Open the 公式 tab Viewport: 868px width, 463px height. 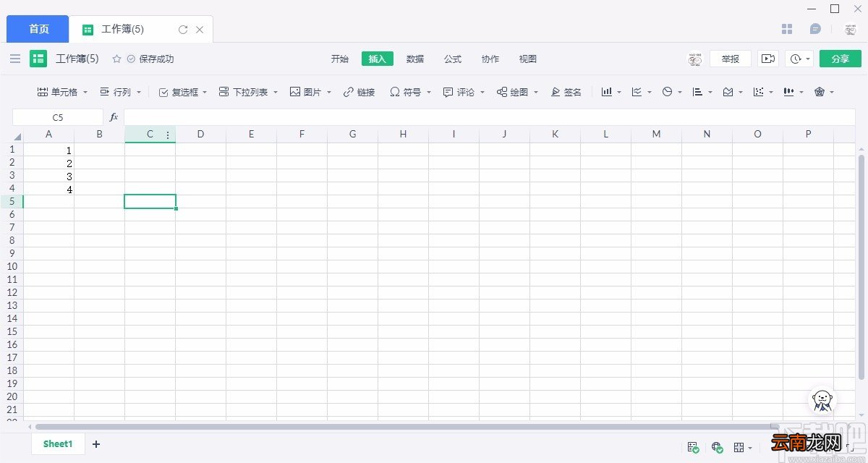(453, 59)
